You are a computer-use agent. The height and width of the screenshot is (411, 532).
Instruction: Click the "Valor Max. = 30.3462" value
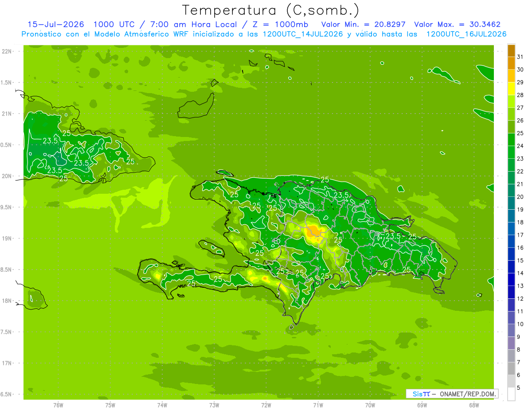[x=457, y=24]
